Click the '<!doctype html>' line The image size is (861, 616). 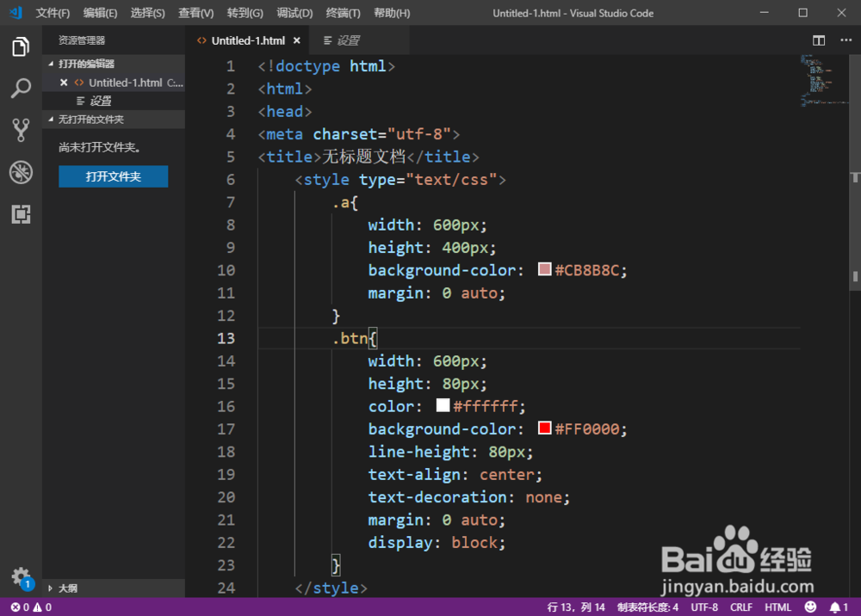click(x=326, y=66)
